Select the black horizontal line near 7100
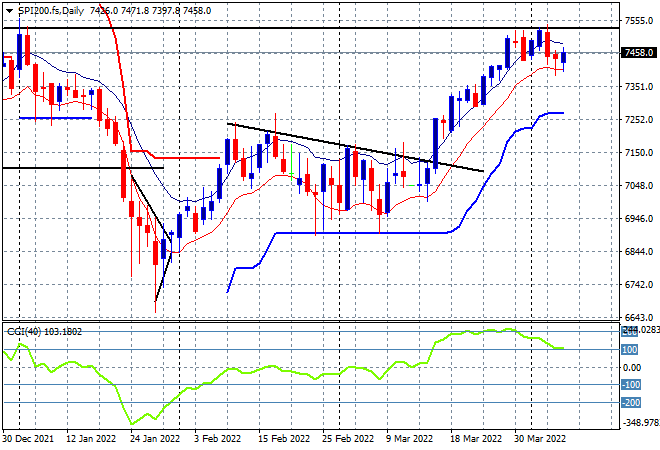 coord(83,168)
